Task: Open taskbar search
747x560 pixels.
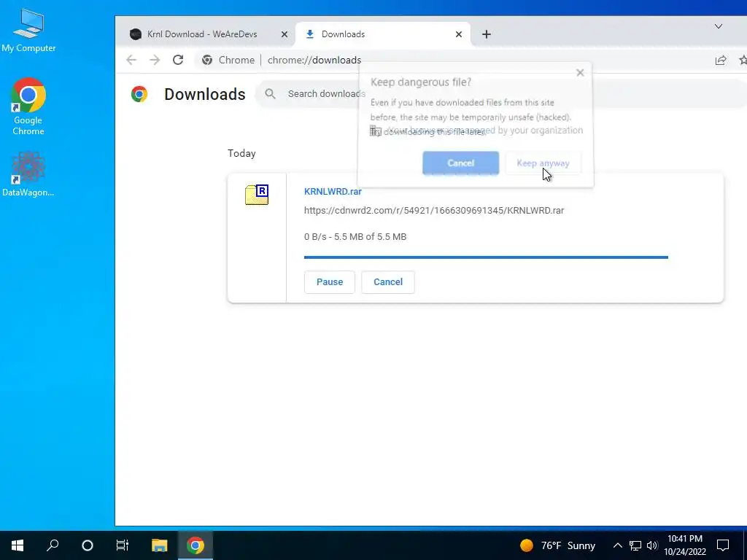Action: tap(53, 545)
